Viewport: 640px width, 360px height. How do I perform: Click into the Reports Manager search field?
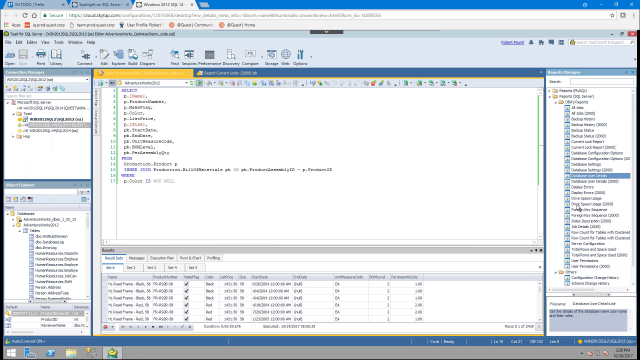pos(601,82)
